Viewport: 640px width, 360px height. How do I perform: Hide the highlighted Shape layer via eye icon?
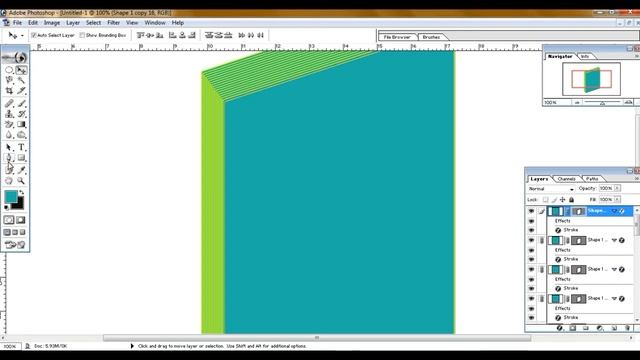531,211
